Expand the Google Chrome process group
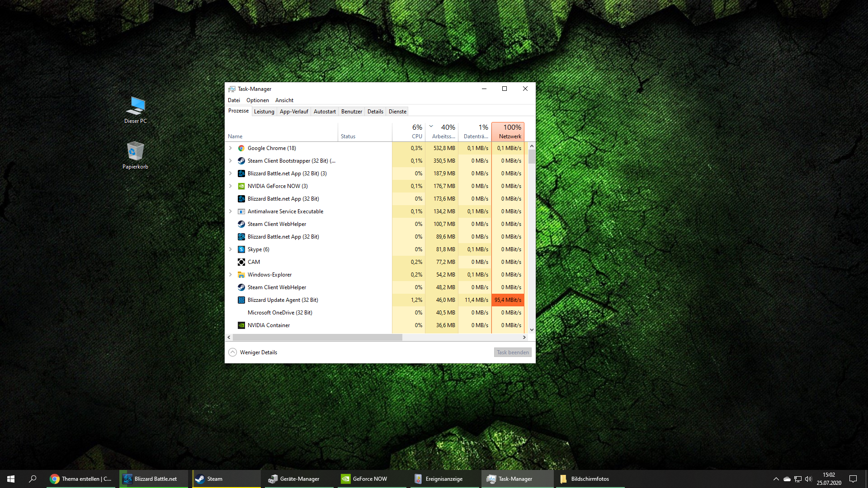This screenshot has width=868, height=488. (x=231, y=148)
